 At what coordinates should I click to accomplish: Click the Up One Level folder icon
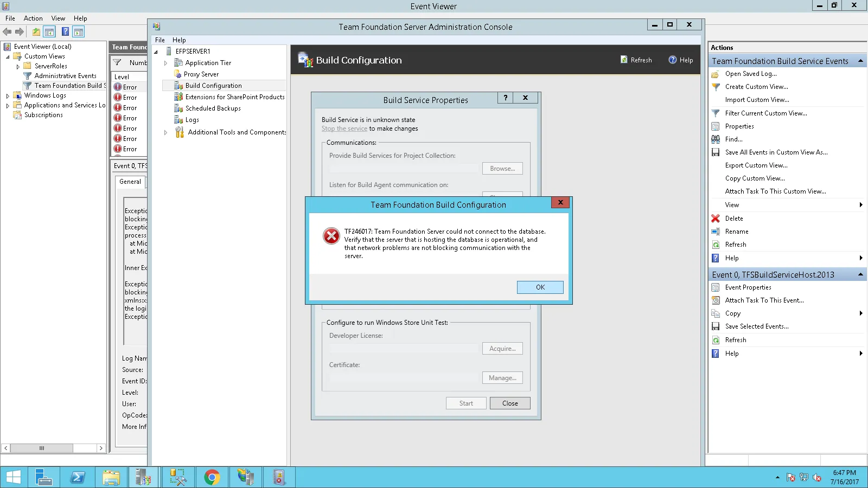pyautogui.click(x=36, y=32)
